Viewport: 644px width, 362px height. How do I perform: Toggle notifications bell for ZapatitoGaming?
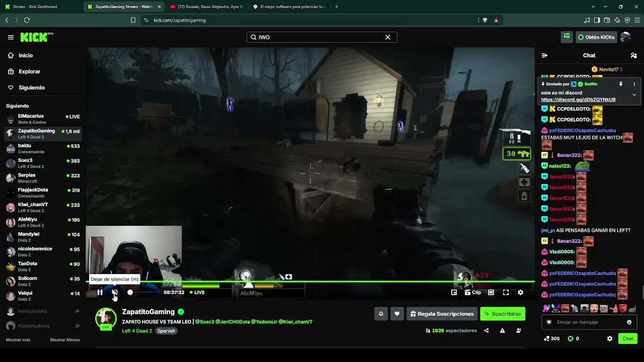[x=381, y=314]
